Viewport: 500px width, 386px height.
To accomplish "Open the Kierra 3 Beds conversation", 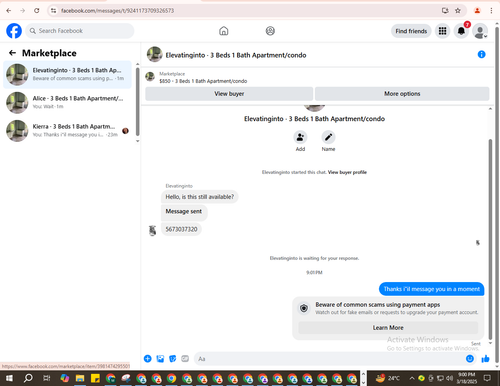I will click(x=67, y=131).
